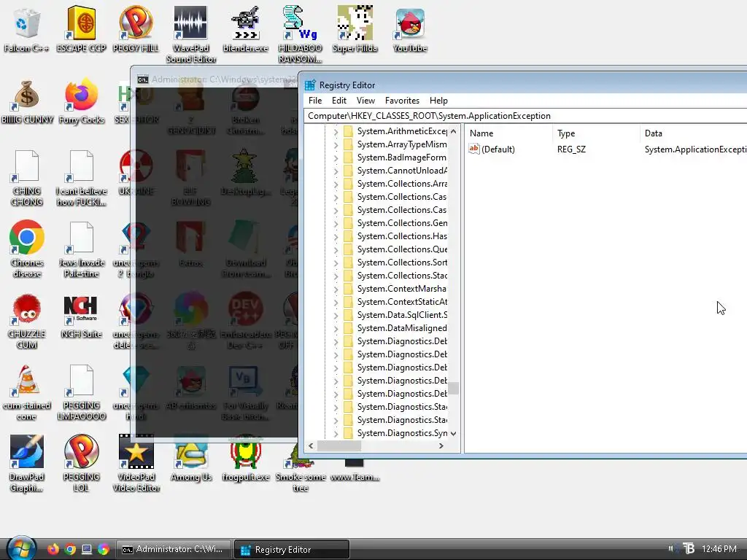Select the DrawPad Graphics desktop icon

click(26, 463)
